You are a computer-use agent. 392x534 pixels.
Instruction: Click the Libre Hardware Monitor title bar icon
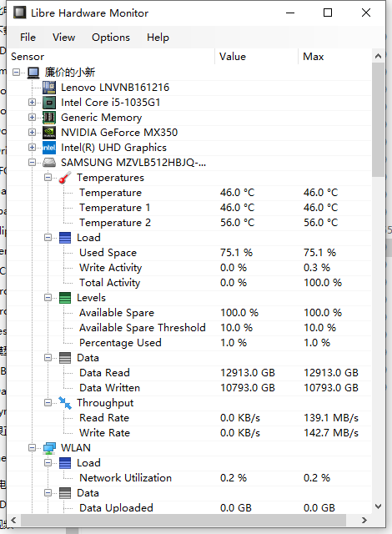tap(19, 13)
